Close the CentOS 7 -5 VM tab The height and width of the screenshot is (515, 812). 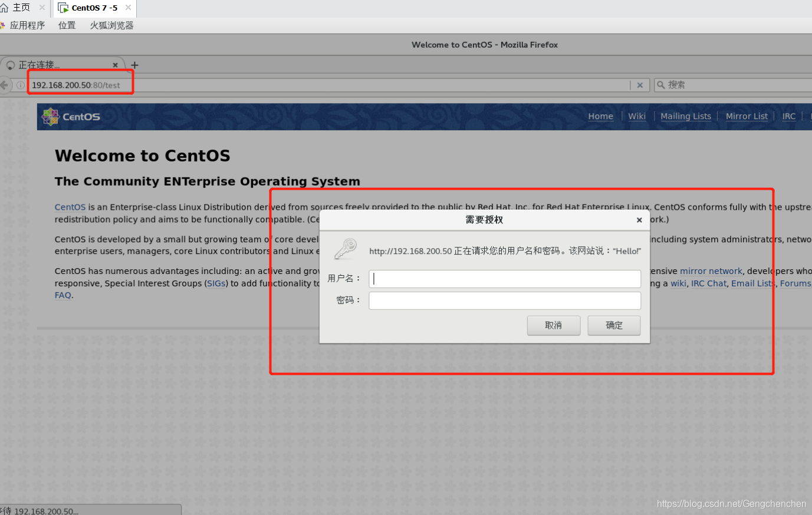click(128, 8)
